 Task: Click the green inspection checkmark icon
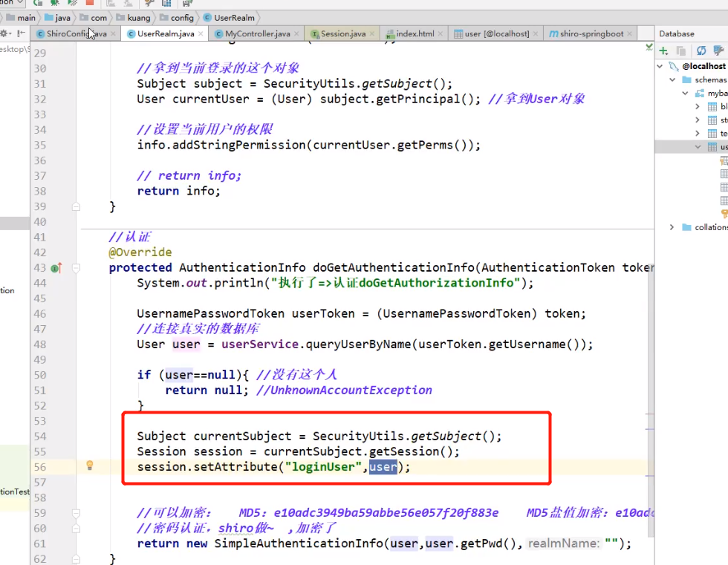click(649, 47)
